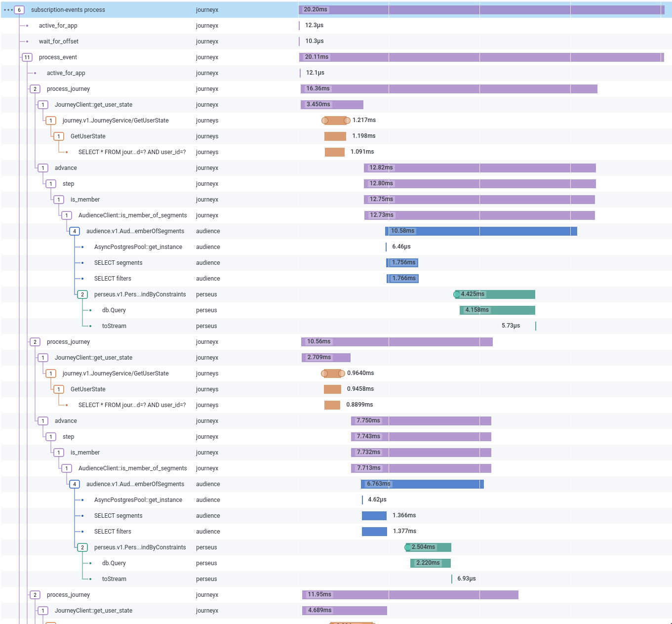Select the SELECT filters row lasting 1.377ms
Screen dimensions: 672x624
[x=336, y=532]
